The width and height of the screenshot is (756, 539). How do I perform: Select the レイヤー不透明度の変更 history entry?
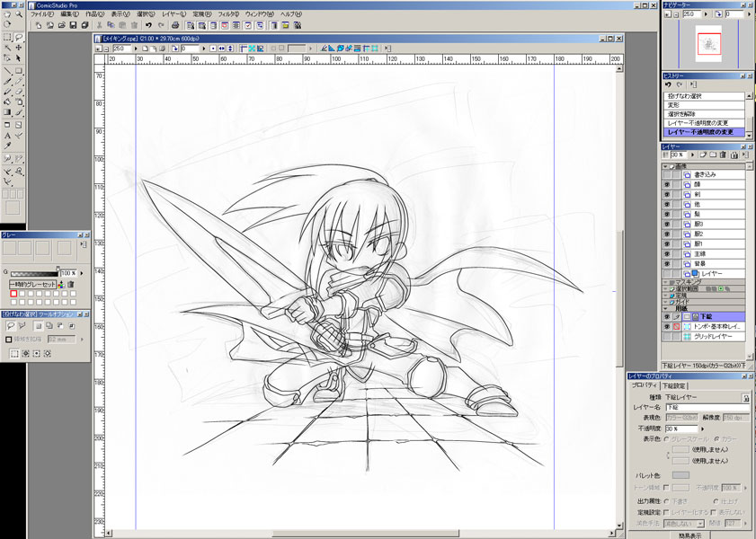(699, 123)
